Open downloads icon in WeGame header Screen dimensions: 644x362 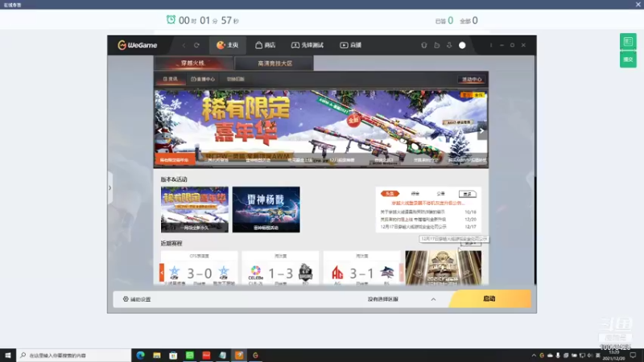coord(449,45)
